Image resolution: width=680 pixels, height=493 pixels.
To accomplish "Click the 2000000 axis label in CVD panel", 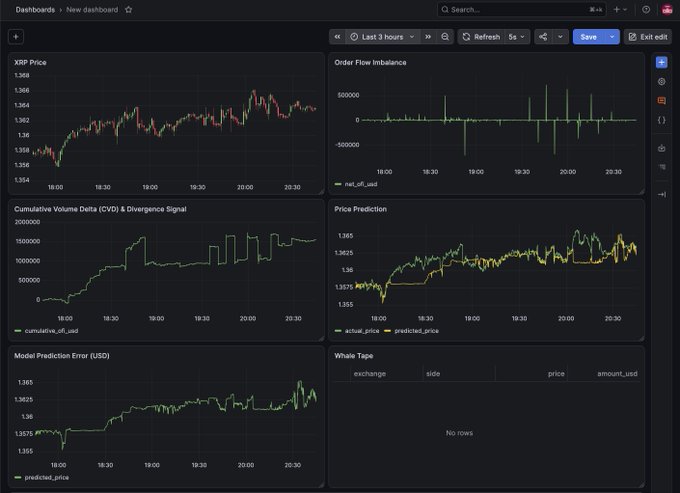I will (27, 222).
